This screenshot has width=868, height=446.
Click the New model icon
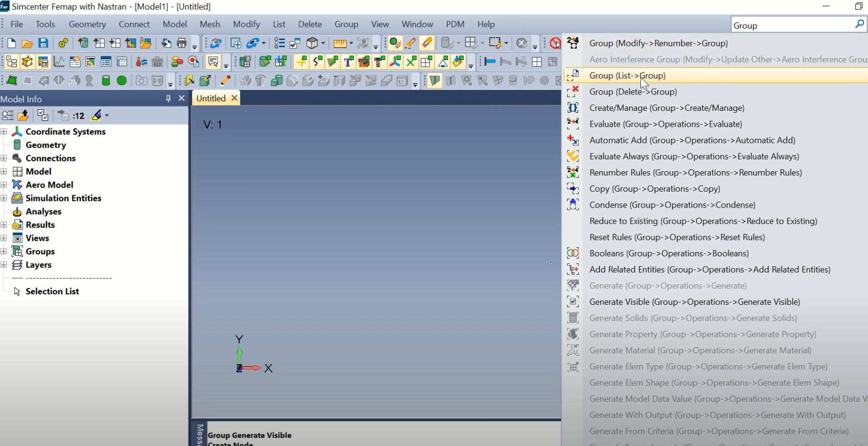tap(12, 43)
